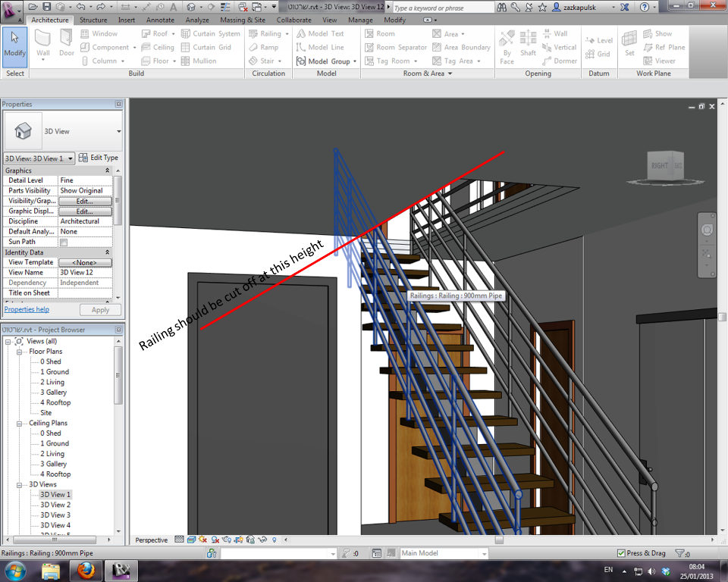728x582 pixels.
Task: Switch to the Annotate ribbon tab
Action: tap(160, 20)
